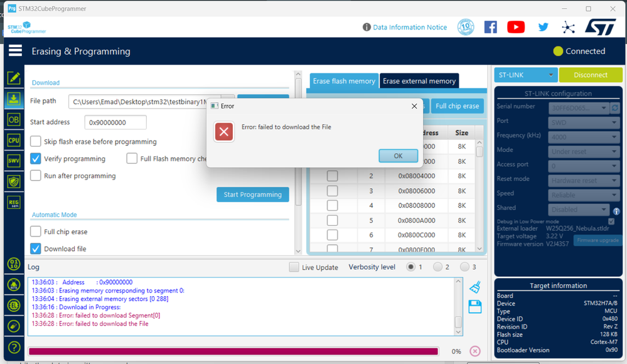This screenshot has height=364, width=627.
Task: Open the Frequency (kHz) dropdown
Action: pyautogui.click(x=584, y=137)
